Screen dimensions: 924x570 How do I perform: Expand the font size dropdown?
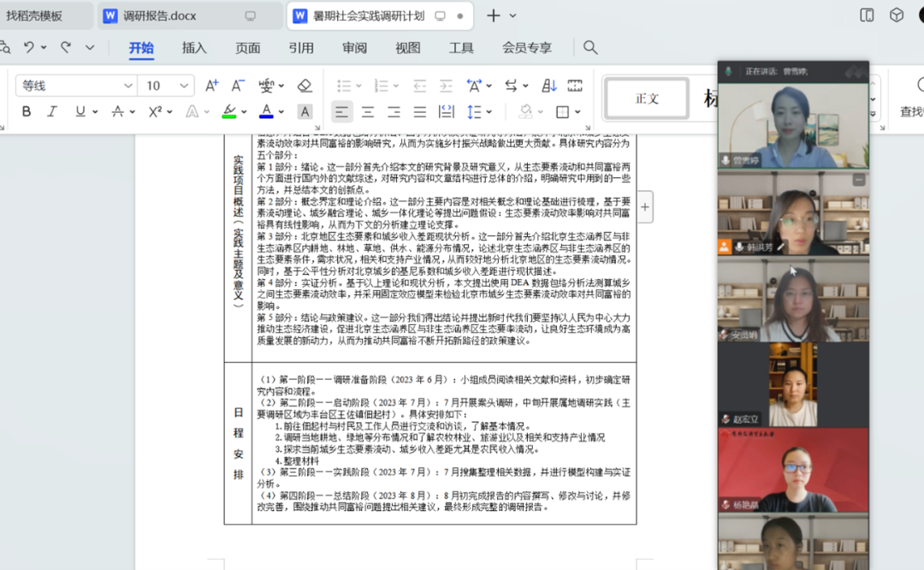click(185, 86)
